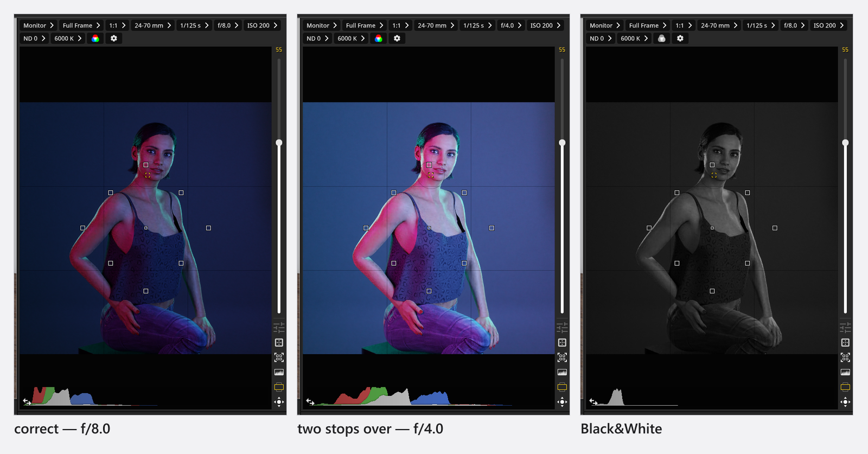
Task: Open the ND 0 filter menu in left panel
Action: (34, 39)
